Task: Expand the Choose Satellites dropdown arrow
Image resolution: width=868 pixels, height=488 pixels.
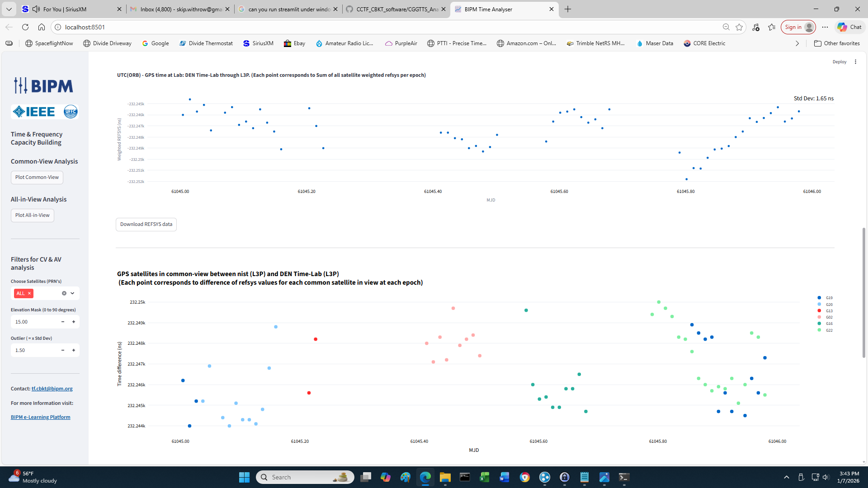Action: [72, 293]
